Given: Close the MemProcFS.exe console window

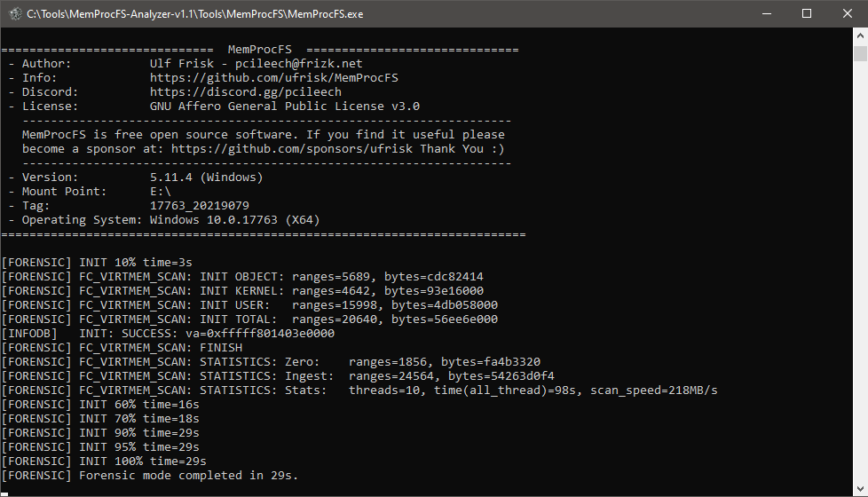Looking at the screenshot, I should (847, 13).
